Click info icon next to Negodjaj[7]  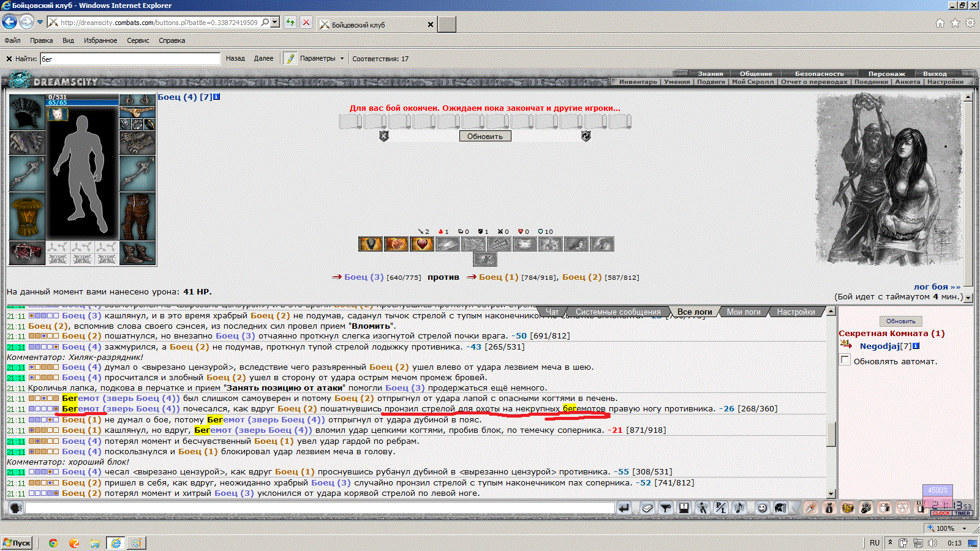[x=916, y=346]
